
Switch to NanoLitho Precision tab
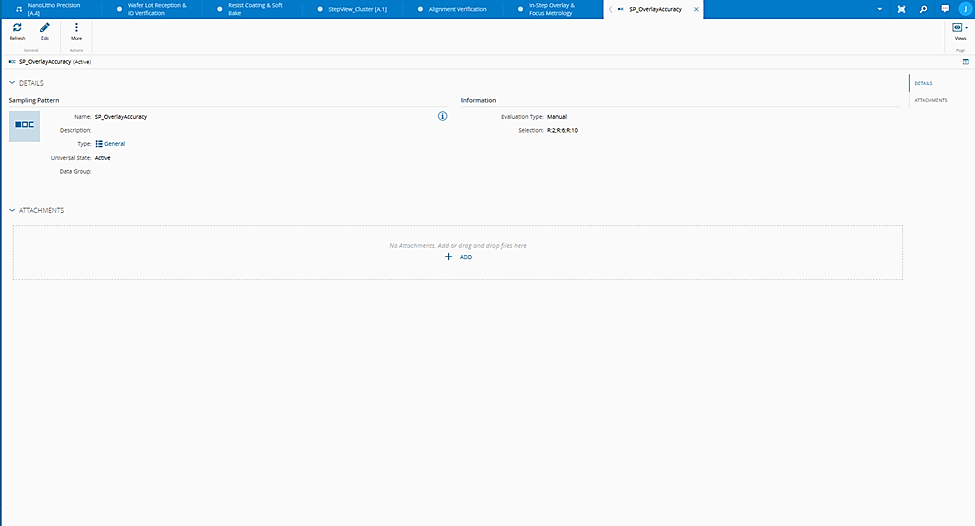[x=50, y=9]
